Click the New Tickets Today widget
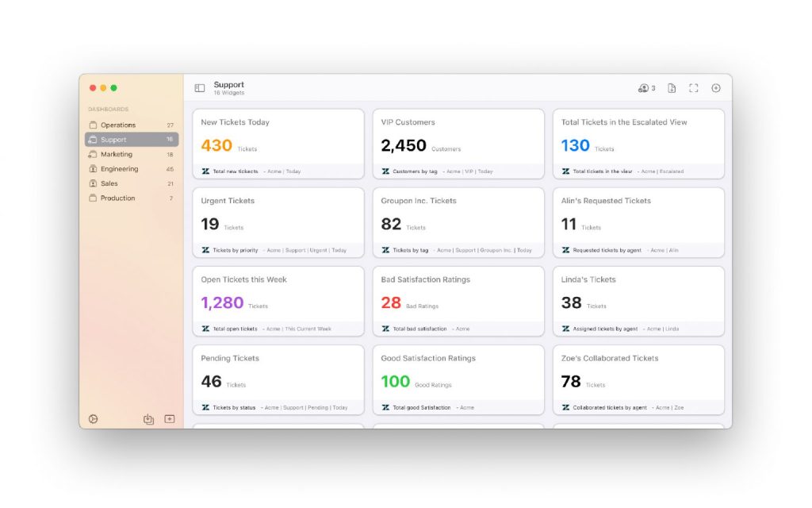The width and height of the screenshot is (812, 508). 279,143
